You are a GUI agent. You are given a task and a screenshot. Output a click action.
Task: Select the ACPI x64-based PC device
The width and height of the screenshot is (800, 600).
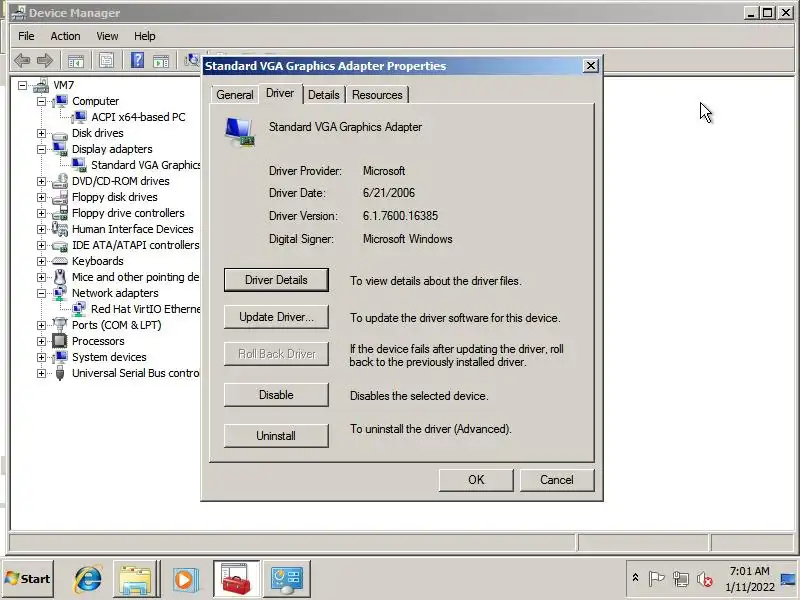pyautogui.click(x=138, y=117)
